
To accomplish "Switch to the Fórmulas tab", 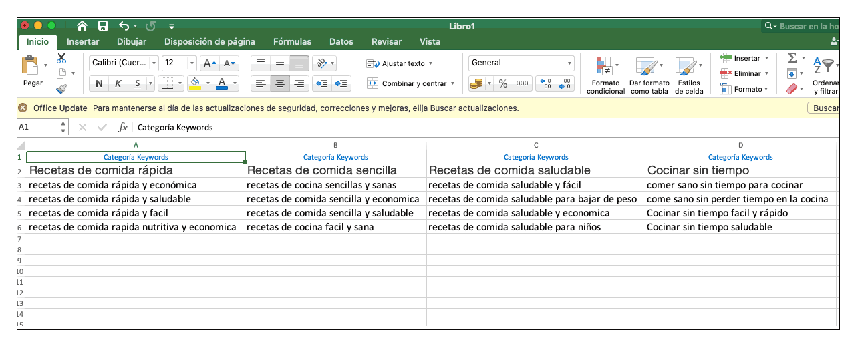I will (292, 41).
